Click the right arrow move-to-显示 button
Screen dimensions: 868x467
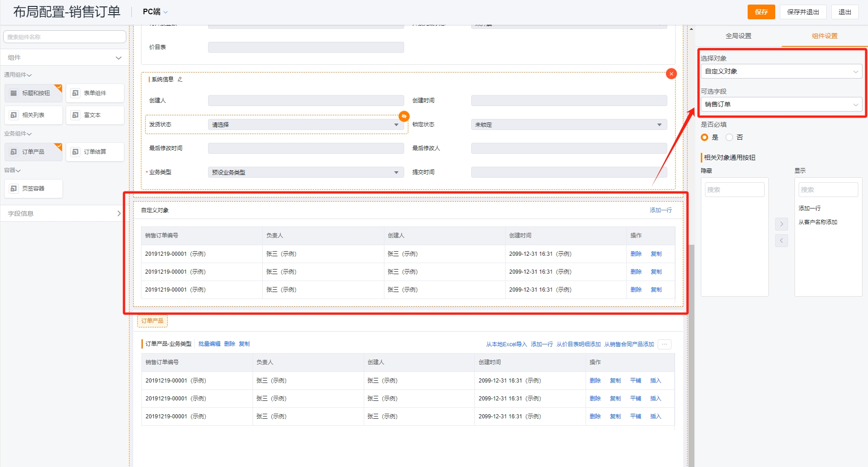point(781,224)
